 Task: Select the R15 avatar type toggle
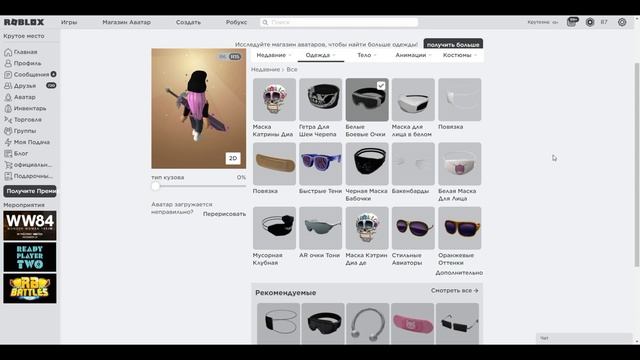coord(235,57)
